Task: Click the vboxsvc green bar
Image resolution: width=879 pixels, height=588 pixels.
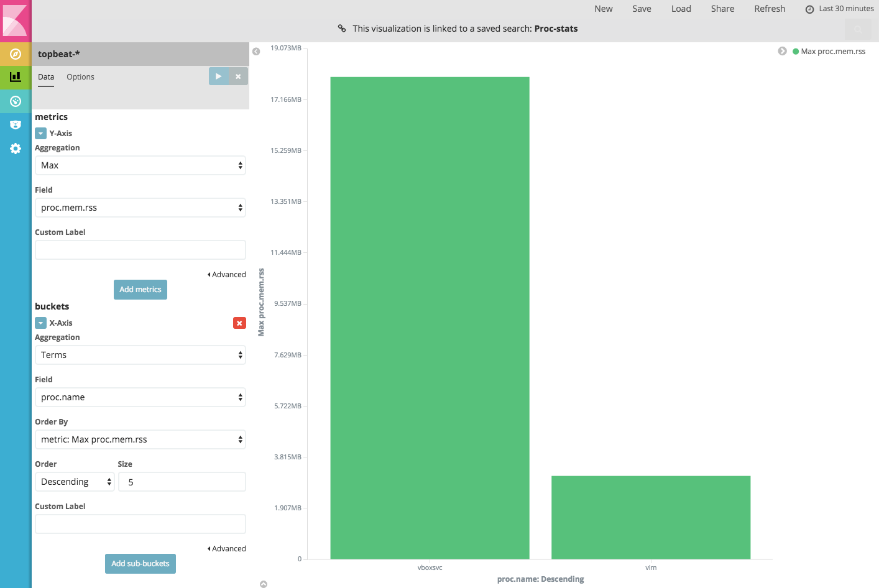Action: click(x=430, y=318)
